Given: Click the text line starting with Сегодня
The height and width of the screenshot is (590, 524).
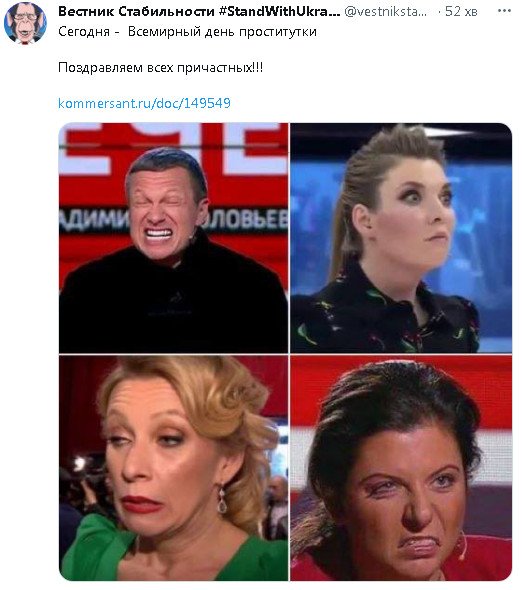Looking at the screenshot, I should click(187, 32).
